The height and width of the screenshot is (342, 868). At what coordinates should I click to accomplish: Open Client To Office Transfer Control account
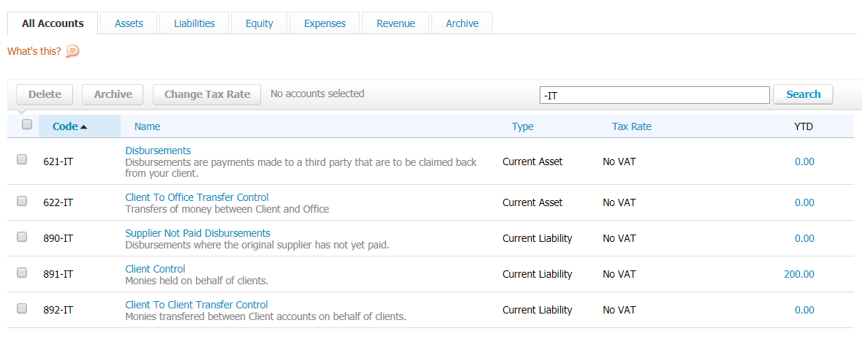click(197, 197)
